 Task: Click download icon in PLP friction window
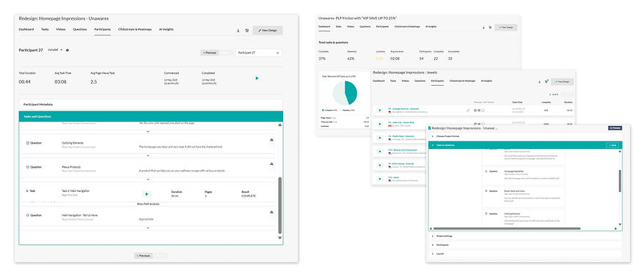[x=483, y=28]
